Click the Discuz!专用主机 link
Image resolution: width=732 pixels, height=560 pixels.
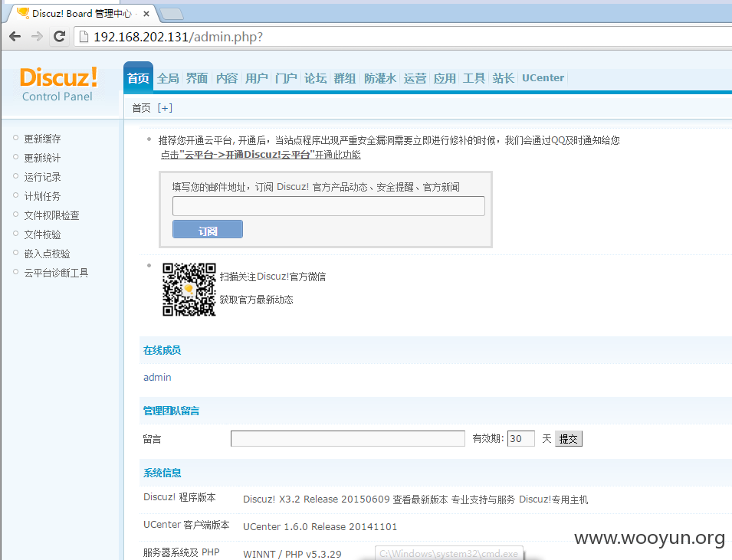pyautogui.click(x=553, y=499)
